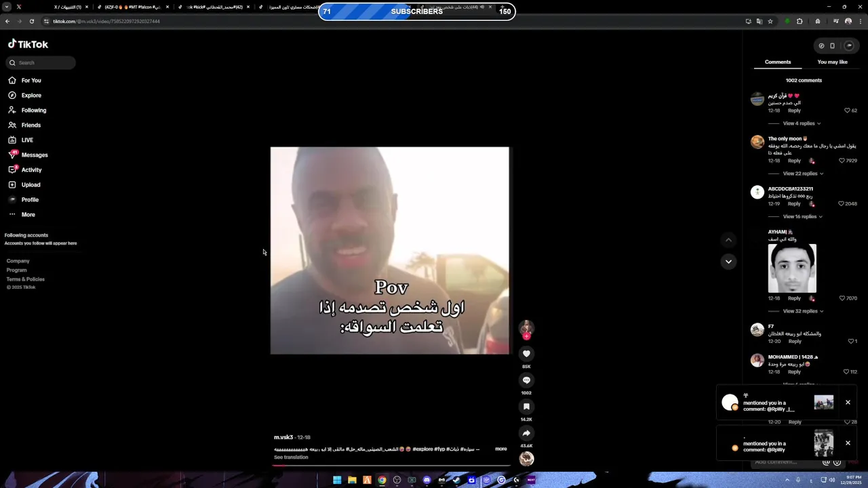Expand View 22 replies
Screen dimensions: 868x488
coord(803,174)
